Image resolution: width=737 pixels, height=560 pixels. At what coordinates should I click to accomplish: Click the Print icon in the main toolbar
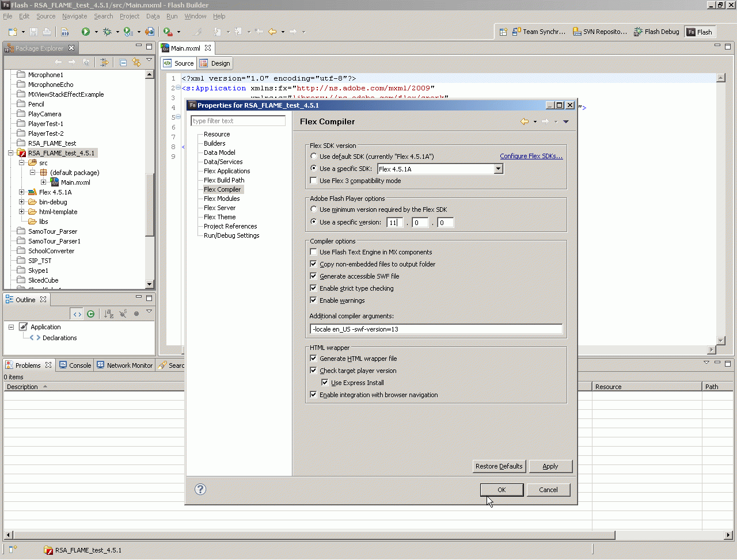coord(47,32)
